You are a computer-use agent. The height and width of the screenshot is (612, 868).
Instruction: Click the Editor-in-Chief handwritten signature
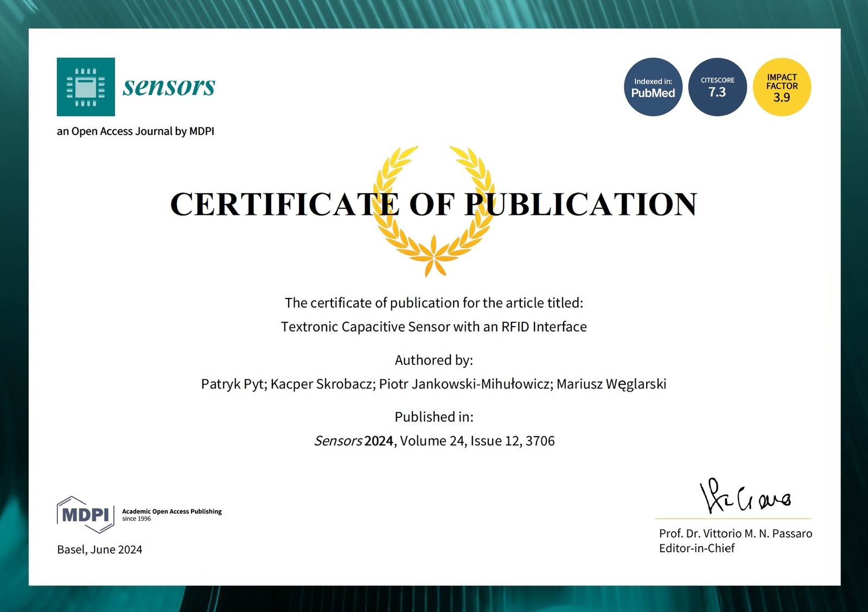(744, 496)
